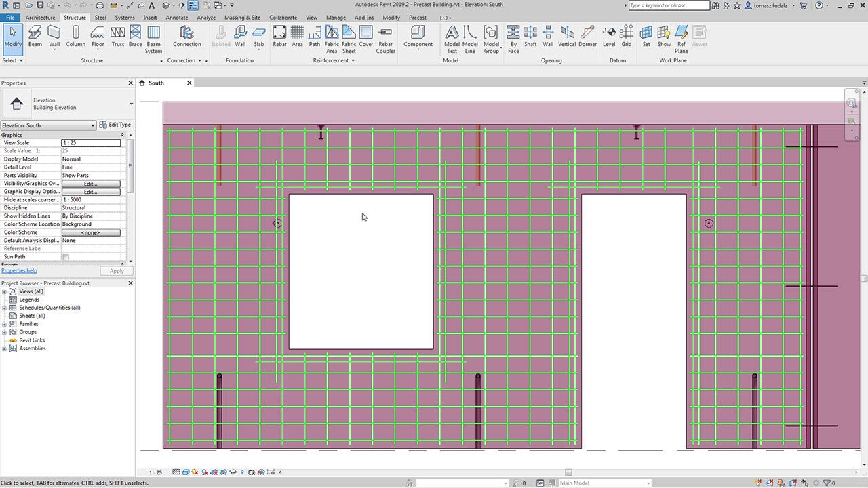This screenshot has height=488, width=868.
Task: Choose the Beam tool
Action: click(35, 37)
